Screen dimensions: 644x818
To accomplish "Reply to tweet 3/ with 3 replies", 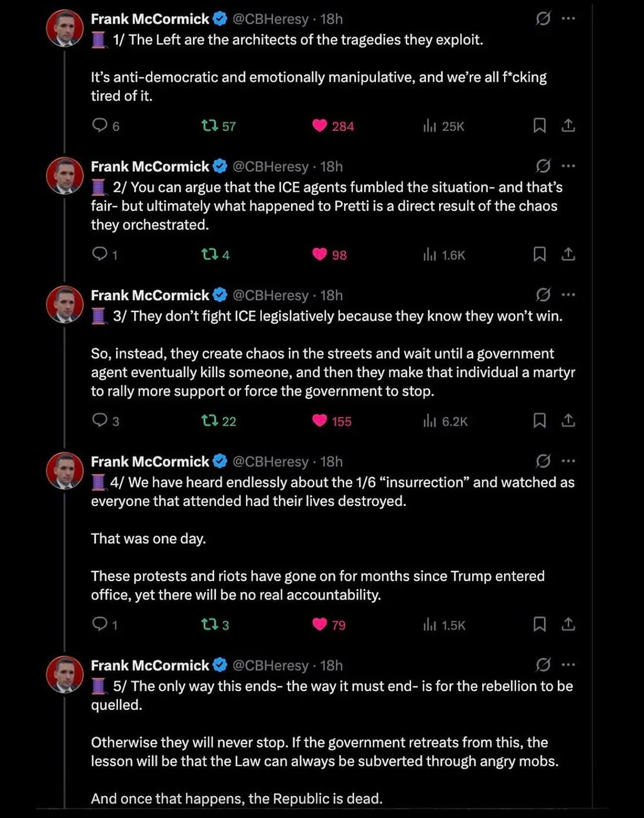I will click(99, 420).
